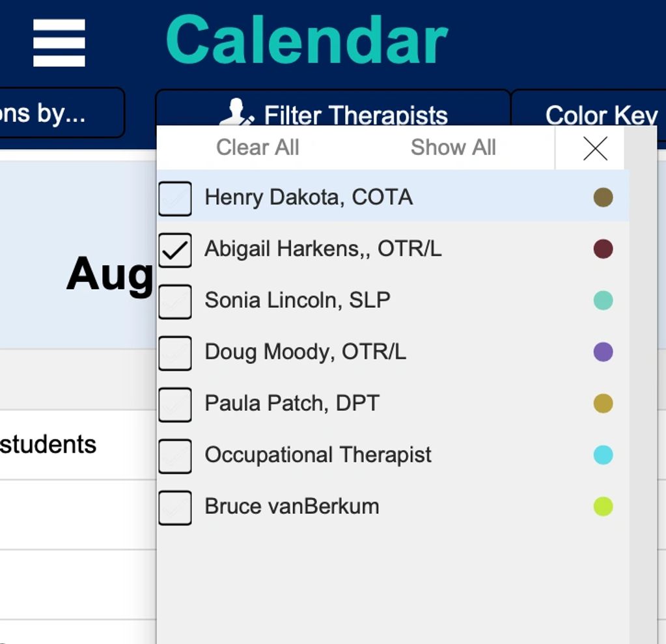The image size is (666, 644).
Task: Select the Bruce vanBerkum checkbox
Action: click(175, 508)
